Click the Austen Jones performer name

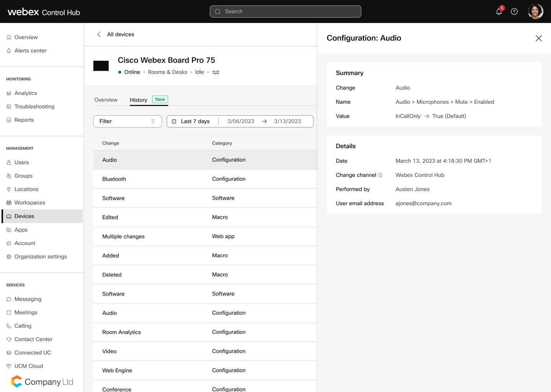(412, 189)
